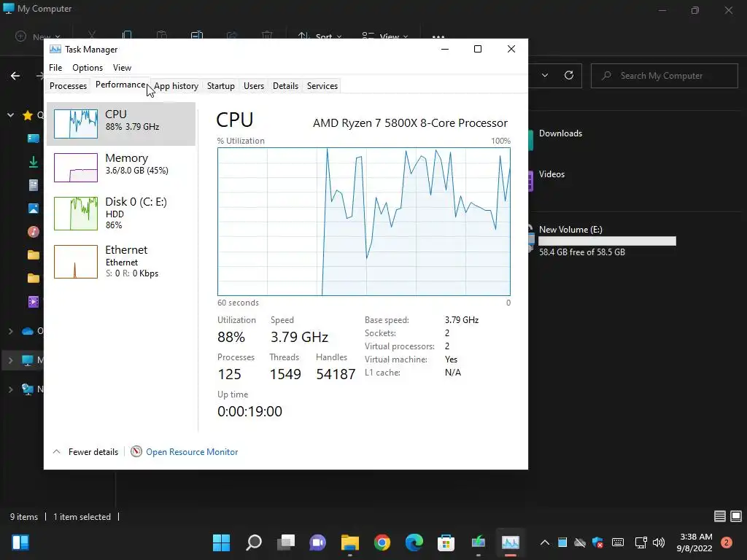747x560 pixels.
Task: Open the Videos folder in My Computer
Action: click(551, 174)
